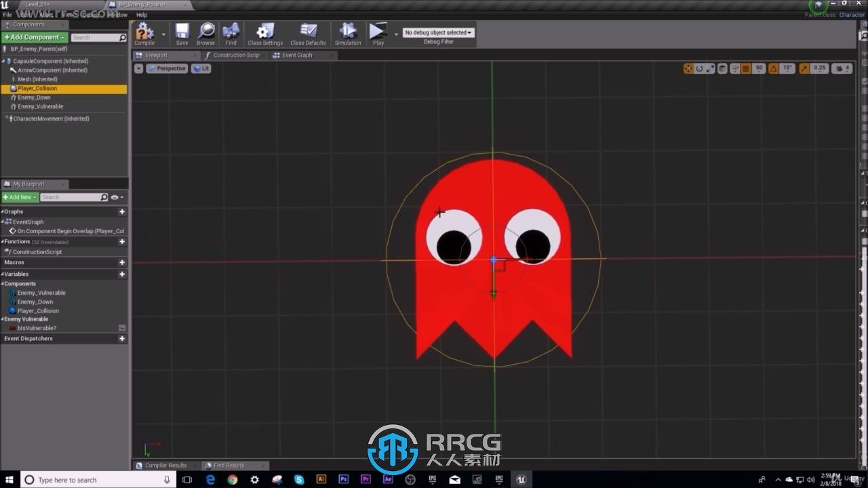Open Class Settings in the toolbar
The height and width of the screenshot is (488, 868).
tap(265, 34)
